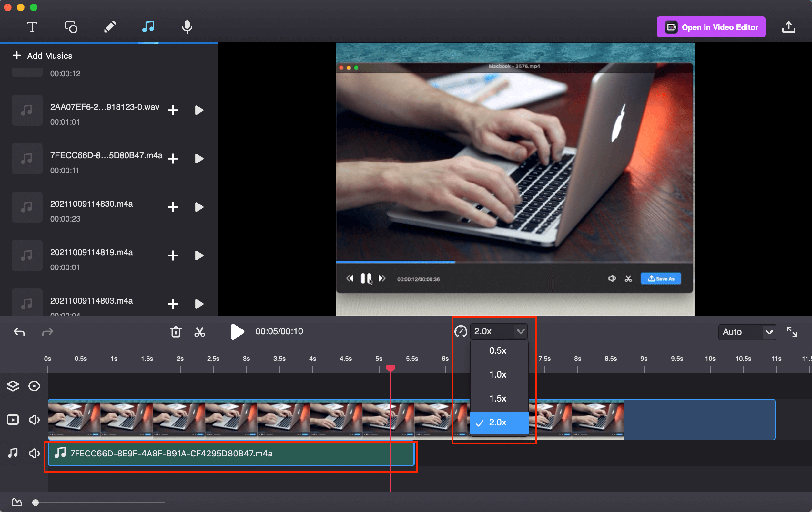This screenshot has height=512, width=812.
Task: Select the Text annotation tool
Action: click(32, 27)
